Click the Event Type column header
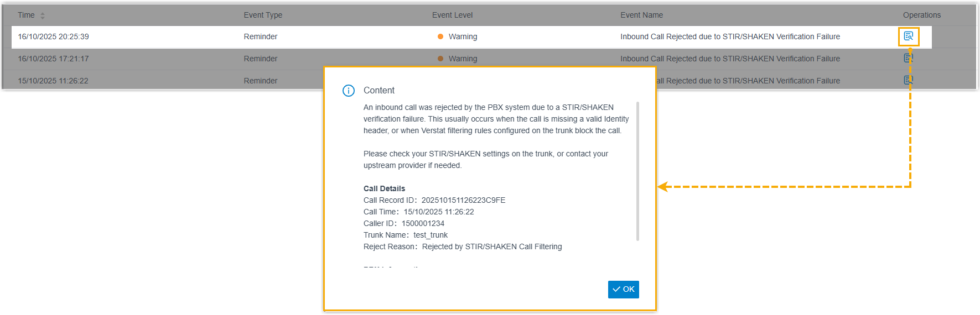The height and width of the screenshot is (315, 980). click(x=263, y=15)
